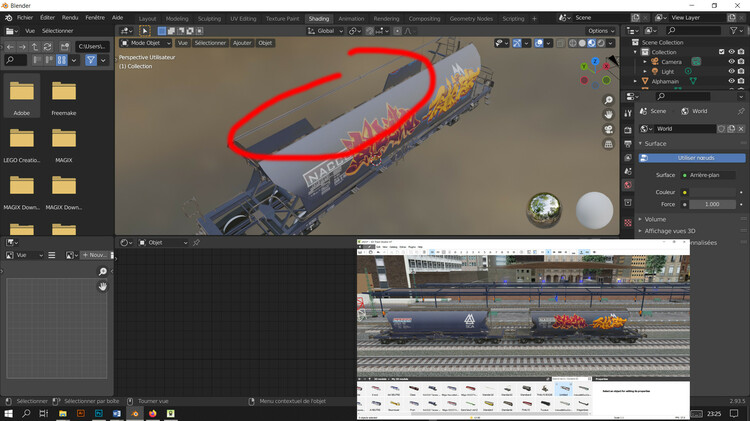Open the Render properties tab
750x421 pixels.
point(628,130)
